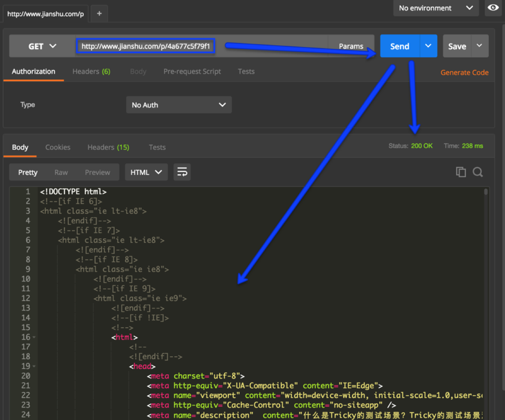505x420 pixels.
Task: Click the new tab plus icon
Action: point(99,14)
